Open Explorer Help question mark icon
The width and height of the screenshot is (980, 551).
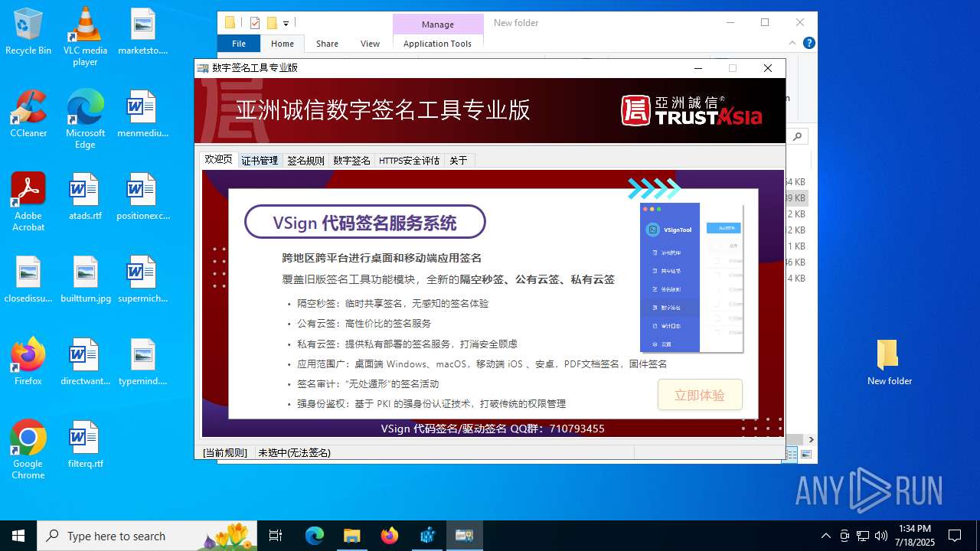click(808, 43)
